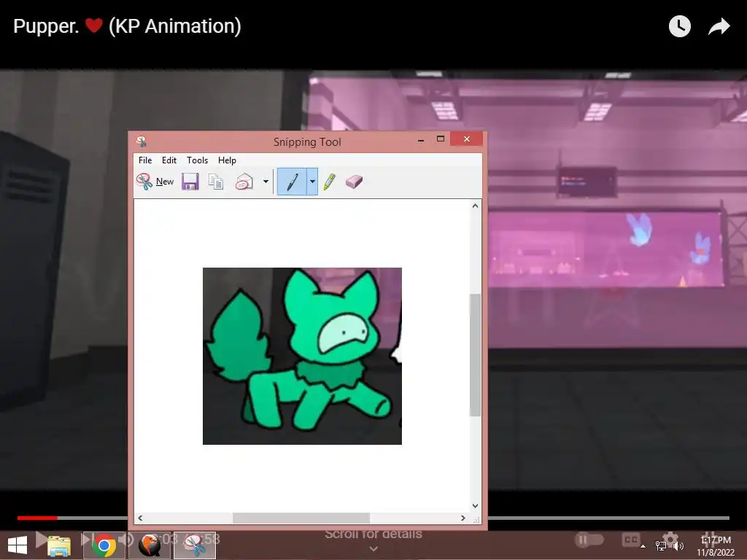
Task: Open the Edit menu
Action: (x=169, y=160)
